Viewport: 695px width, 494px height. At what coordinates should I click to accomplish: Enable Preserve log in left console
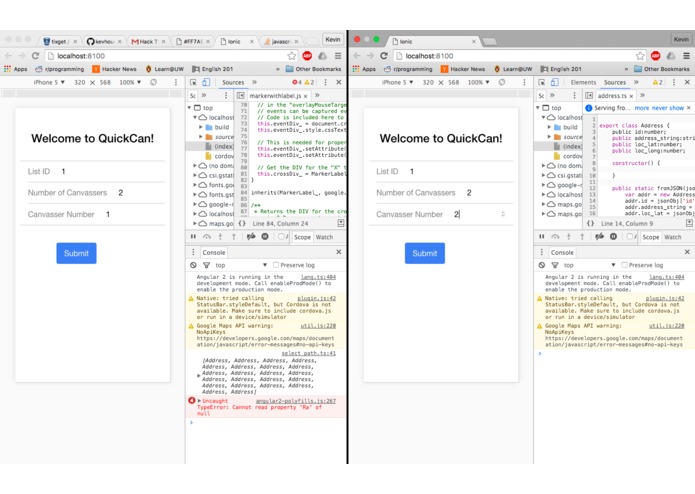(276, 265)
